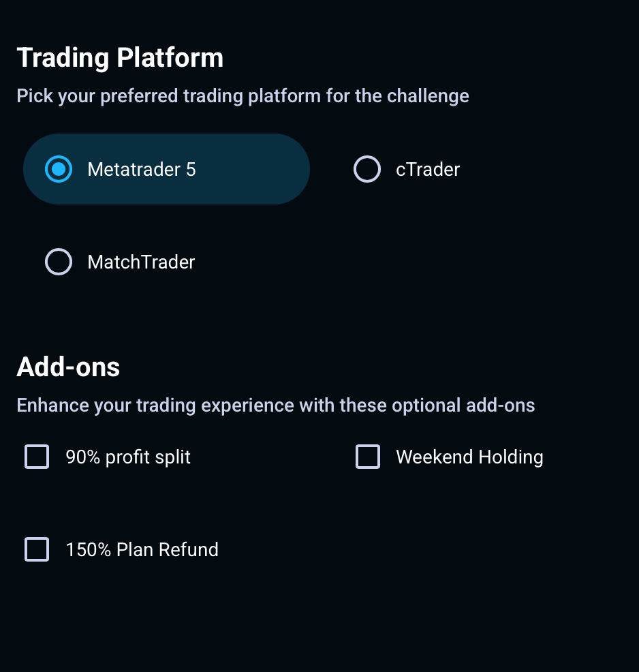
Task: Click the 90% profit split label
Action: click(128, 457)
